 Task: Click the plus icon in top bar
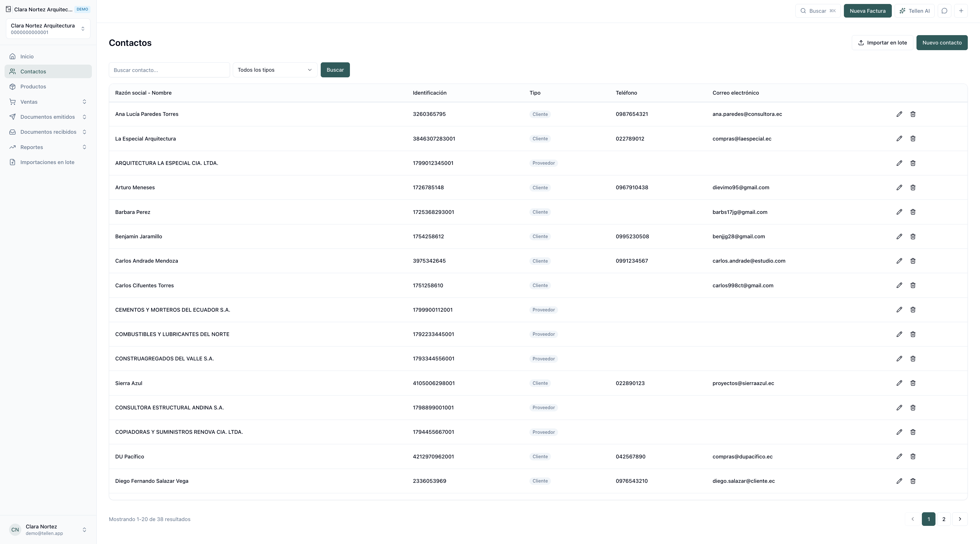pyautogui.click(x=961, y=11)
